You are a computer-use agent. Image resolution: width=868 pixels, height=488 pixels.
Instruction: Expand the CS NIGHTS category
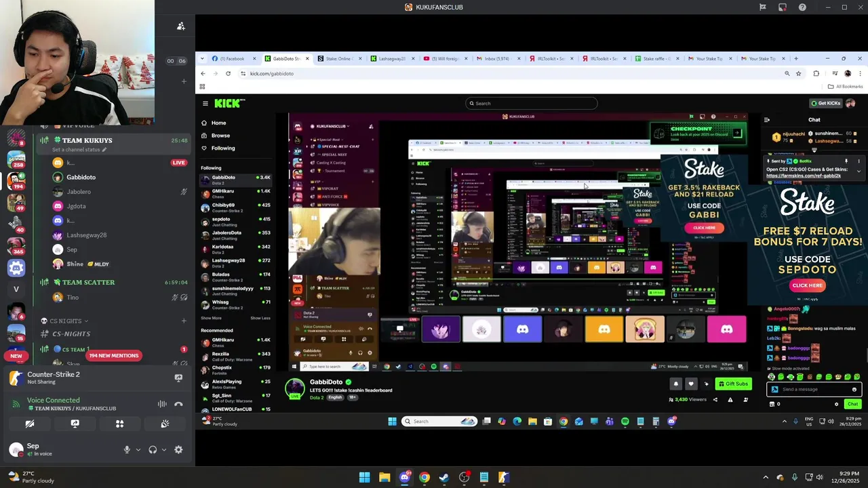[x=64, y=321]
